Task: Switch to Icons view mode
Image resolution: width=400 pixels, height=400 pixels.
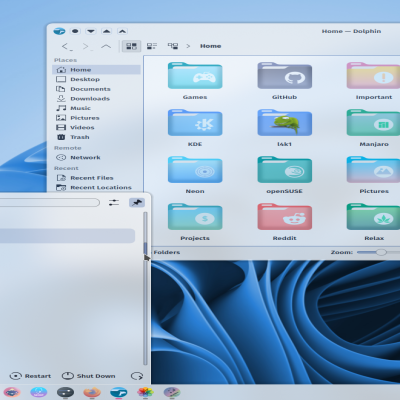Action: point(131,46)
